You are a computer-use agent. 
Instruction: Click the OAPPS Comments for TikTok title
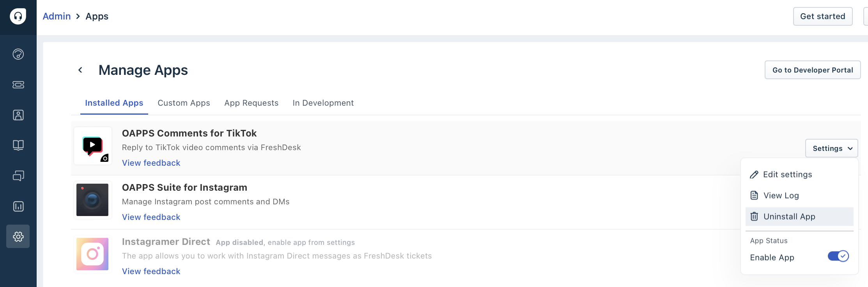coord(189,133)
